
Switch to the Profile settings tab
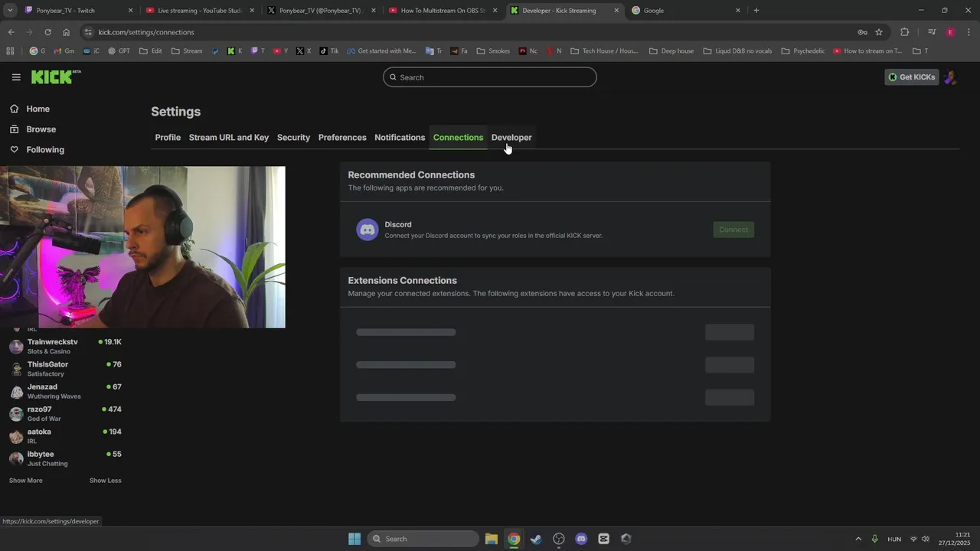click(x=168, y=138)
